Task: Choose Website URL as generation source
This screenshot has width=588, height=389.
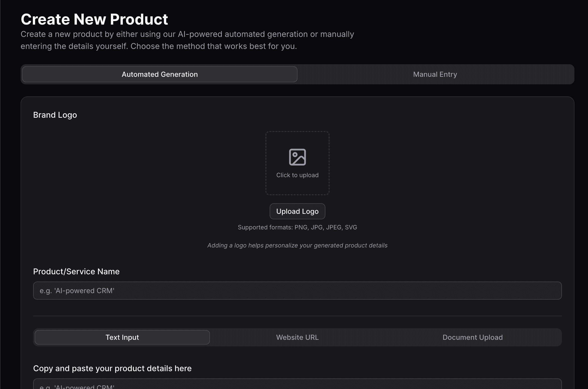Action: pyautogui.click(x=297, y=337)
